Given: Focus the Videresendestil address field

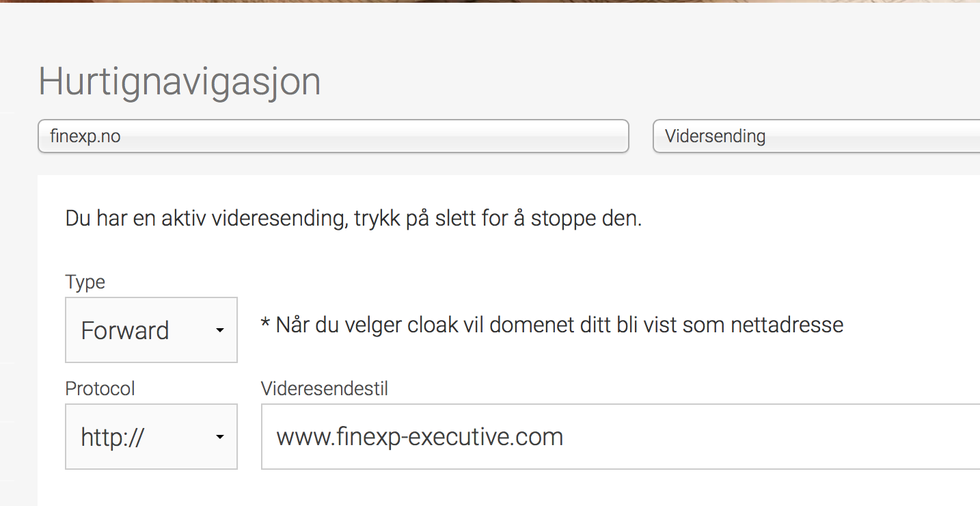Looking at the screenshot, I should (x=621, y=436).
